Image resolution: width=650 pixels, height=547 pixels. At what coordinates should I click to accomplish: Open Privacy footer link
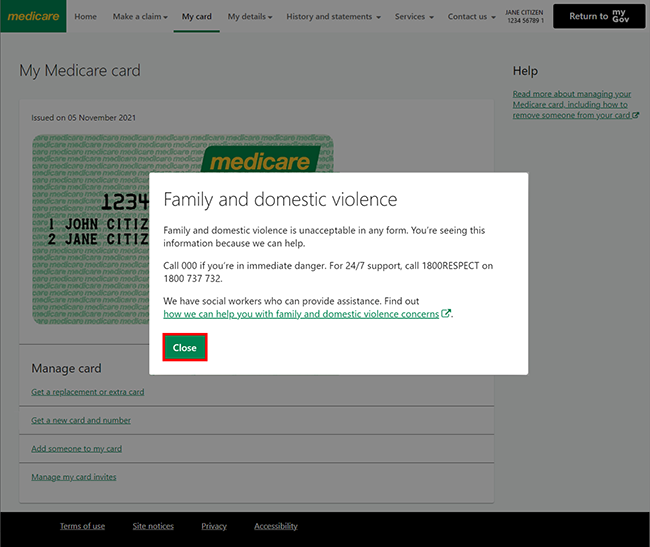point(214,526)
